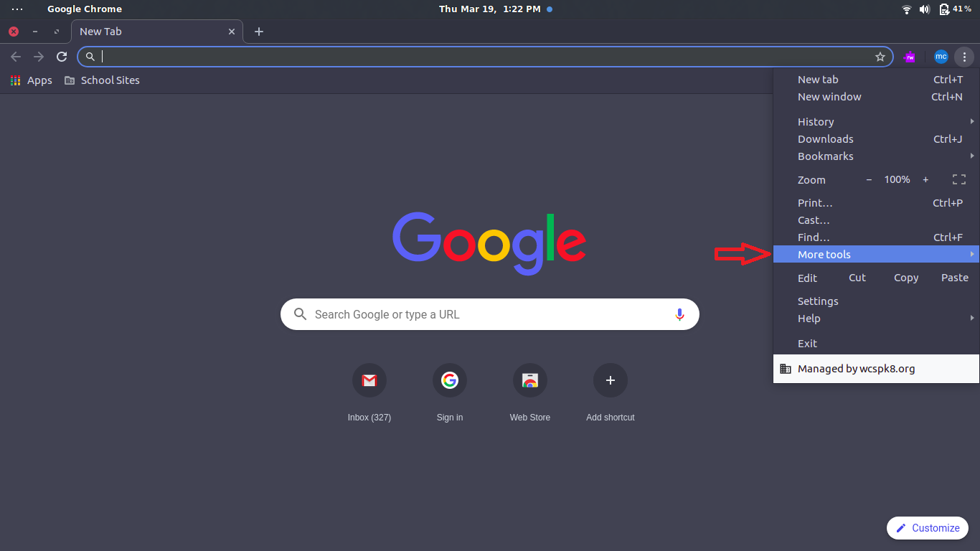Click the browser Forward arrow
This screenshot has width=980, height=551.
[39, 57]
